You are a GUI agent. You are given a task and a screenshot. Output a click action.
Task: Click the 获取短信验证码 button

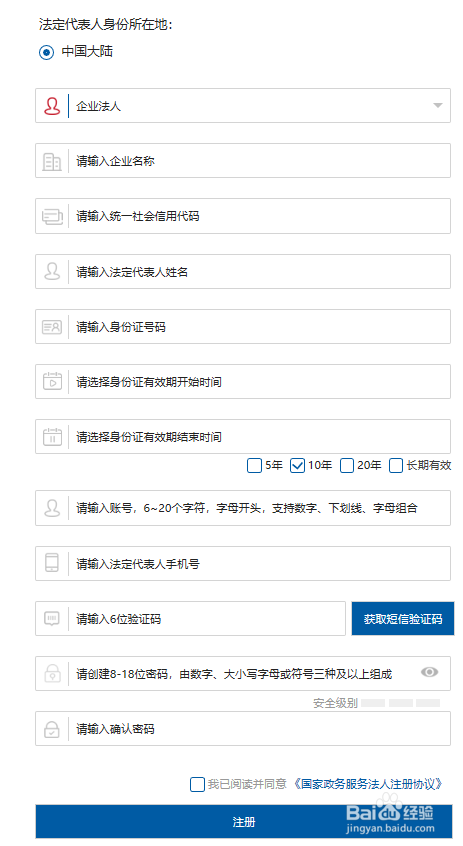tap(403, 619)
